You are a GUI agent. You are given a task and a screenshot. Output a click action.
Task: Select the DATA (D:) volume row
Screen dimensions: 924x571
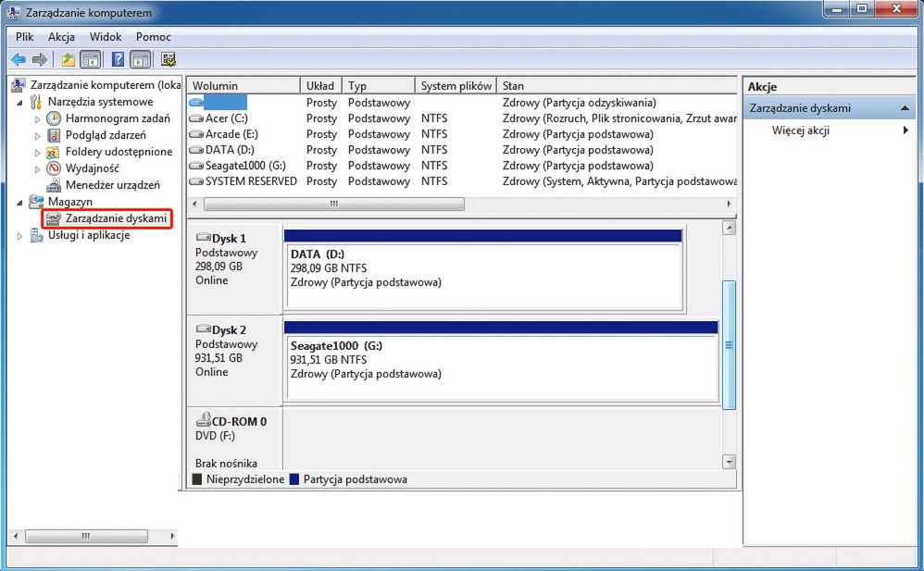click(x=462, y=150)
